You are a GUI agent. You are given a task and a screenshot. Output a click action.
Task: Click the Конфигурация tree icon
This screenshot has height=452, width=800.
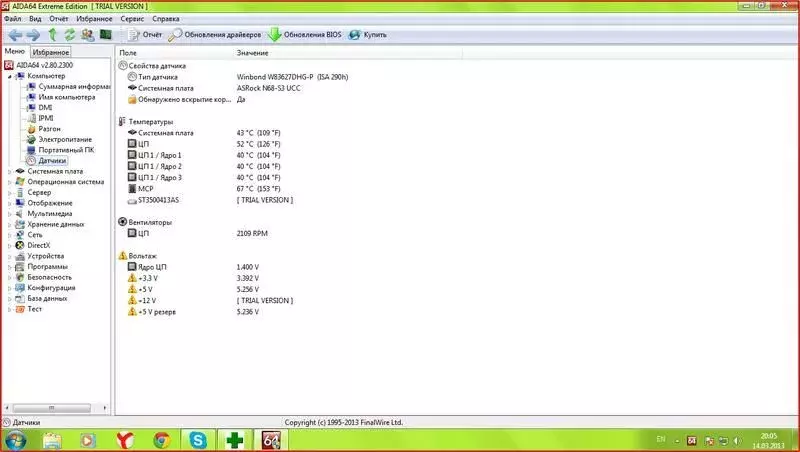click(20, 288)
